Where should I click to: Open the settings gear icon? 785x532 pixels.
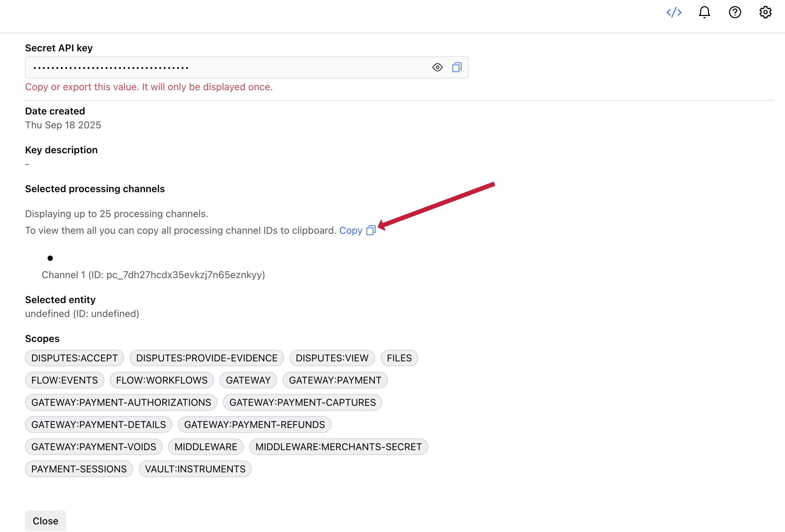pyautogui.click(x=765, y=12)
